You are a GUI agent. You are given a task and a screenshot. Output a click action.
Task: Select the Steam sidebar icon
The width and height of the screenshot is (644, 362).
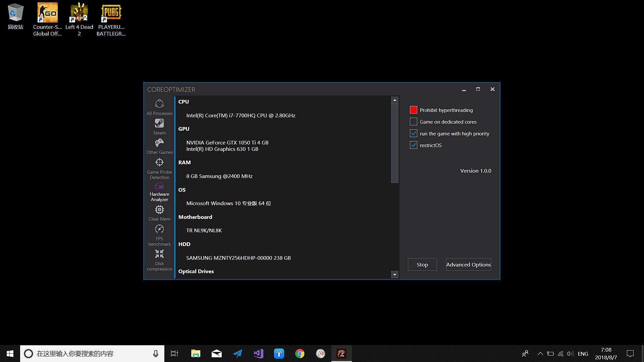coord(159,123)
